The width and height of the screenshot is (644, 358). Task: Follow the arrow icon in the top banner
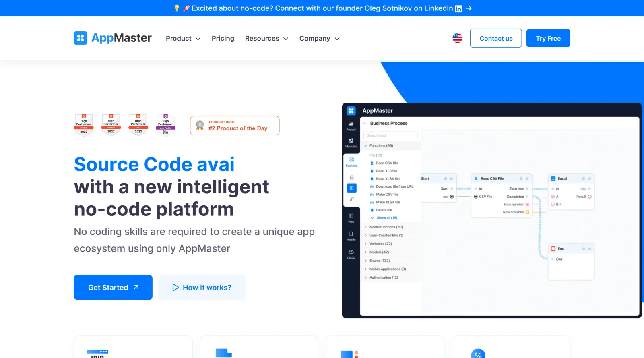tap(469, 8)
